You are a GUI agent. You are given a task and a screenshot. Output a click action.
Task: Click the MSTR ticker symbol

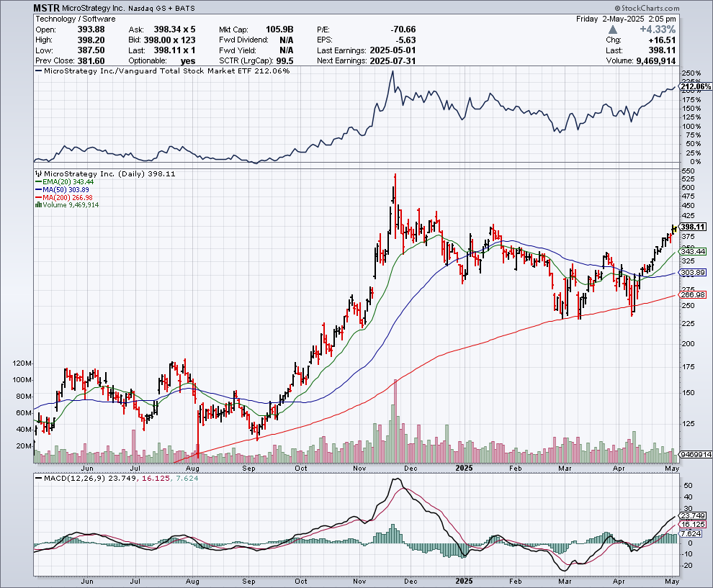(46, 8)
